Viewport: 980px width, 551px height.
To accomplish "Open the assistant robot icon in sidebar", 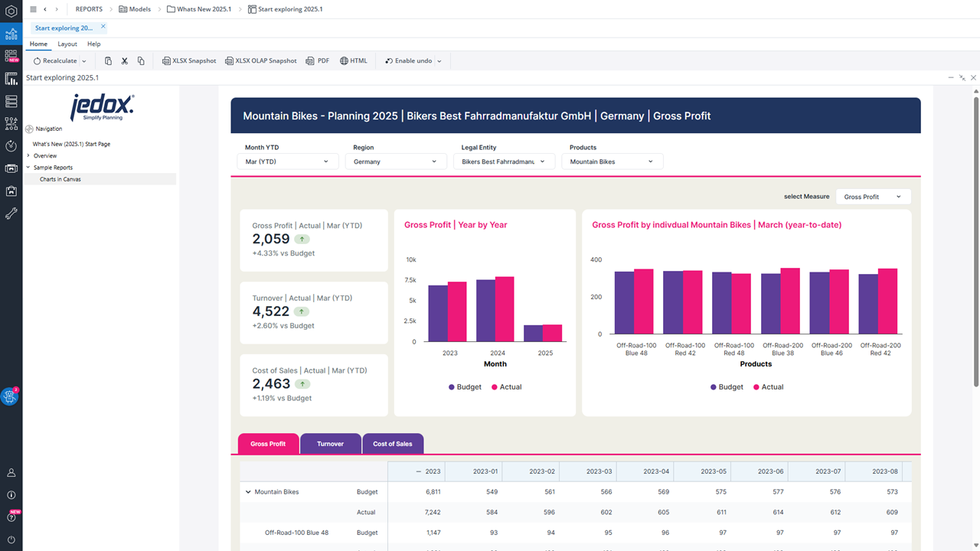I will 10,396.
